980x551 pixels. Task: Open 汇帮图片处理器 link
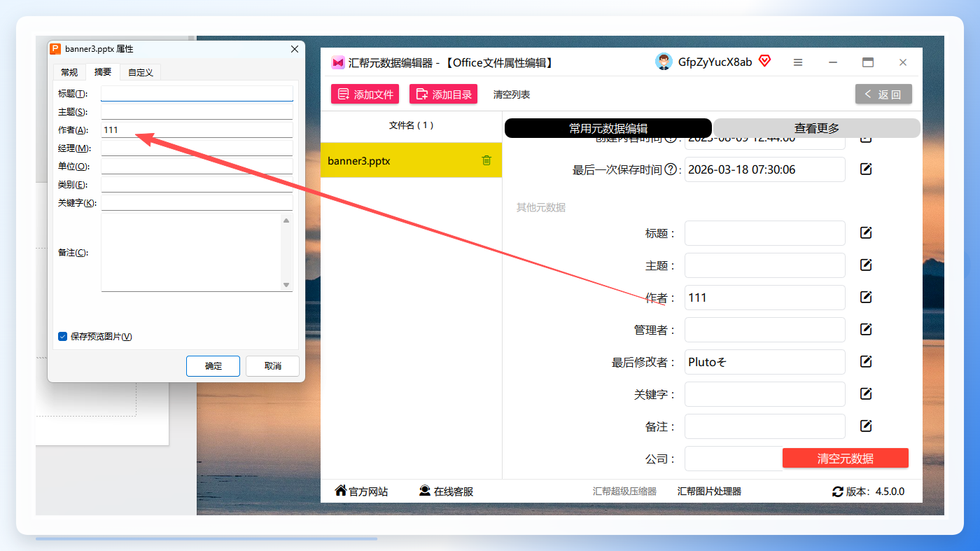[709, 491]
